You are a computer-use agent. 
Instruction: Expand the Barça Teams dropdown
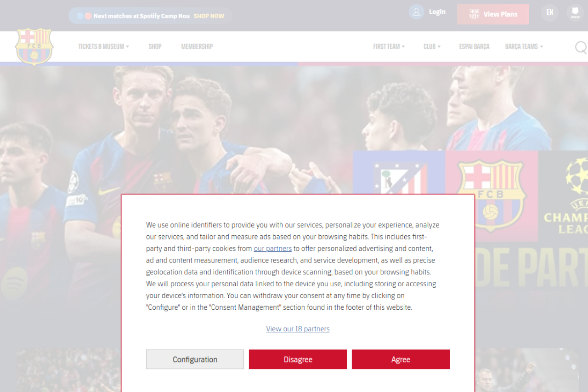(524, 46)
